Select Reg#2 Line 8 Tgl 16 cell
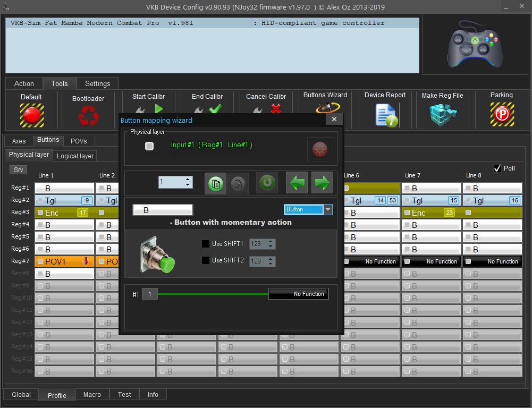 [x=492, y=200]
